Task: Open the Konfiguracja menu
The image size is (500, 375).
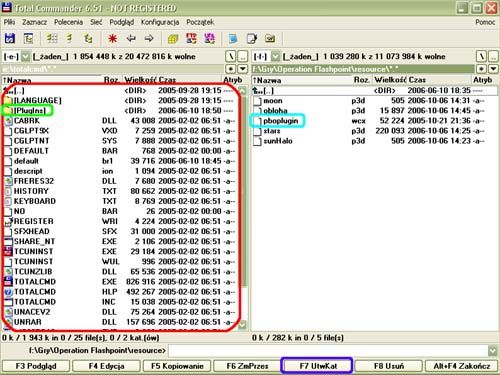Action: click(x=160, y=22)
